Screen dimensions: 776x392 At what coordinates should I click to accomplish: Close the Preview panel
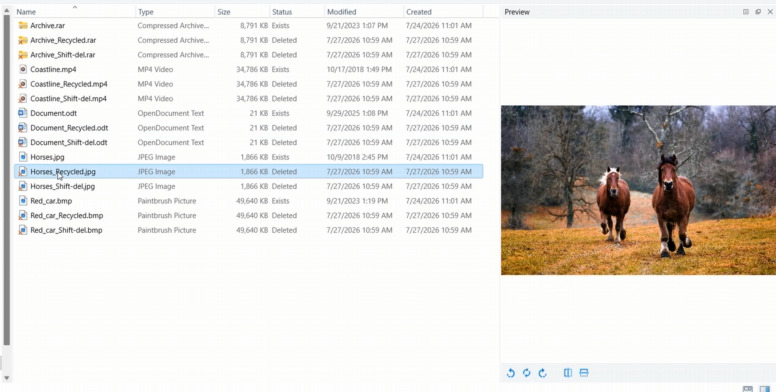[x=770, y=12]
